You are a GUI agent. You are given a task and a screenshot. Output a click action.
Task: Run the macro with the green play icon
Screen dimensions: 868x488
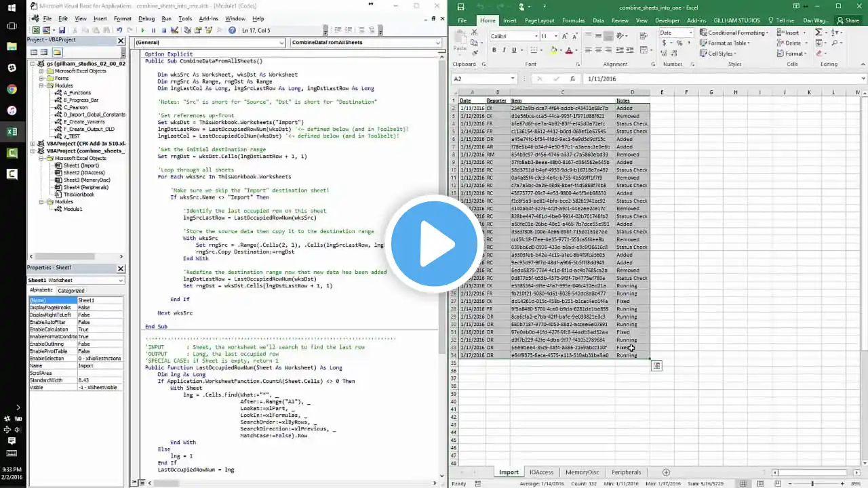142,30
